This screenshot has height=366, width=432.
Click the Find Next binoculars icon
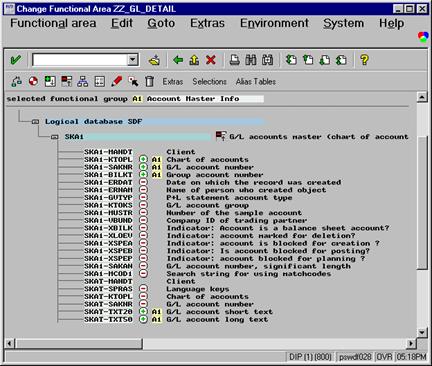(x=267, y=60)
